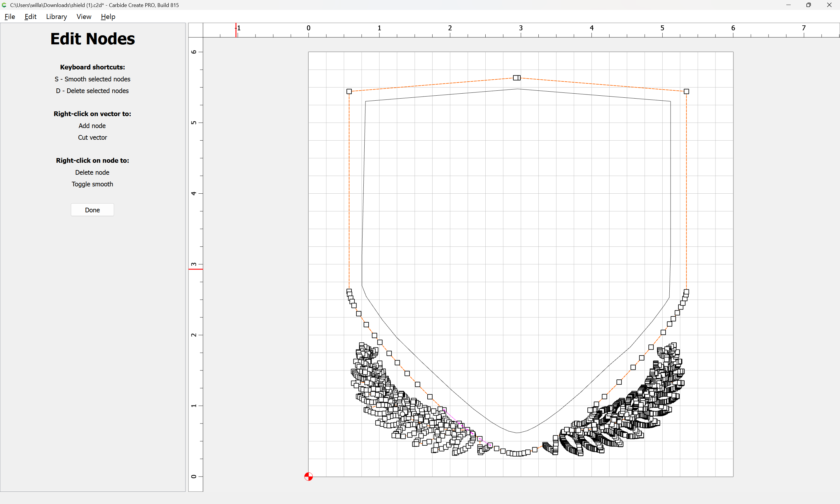This screenshot has height=504, width=840.
Task: Click the red cursor marker on horizontal ruler
Action: coord(236,30)
